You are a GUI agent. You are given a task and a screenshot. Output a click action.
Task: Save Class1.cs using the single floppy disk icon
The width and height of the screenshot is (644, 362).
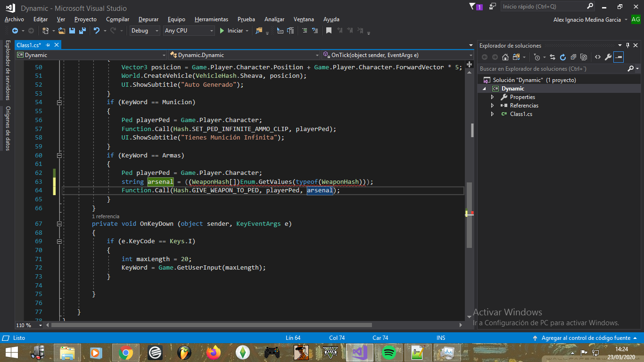[x=72, y=31]
